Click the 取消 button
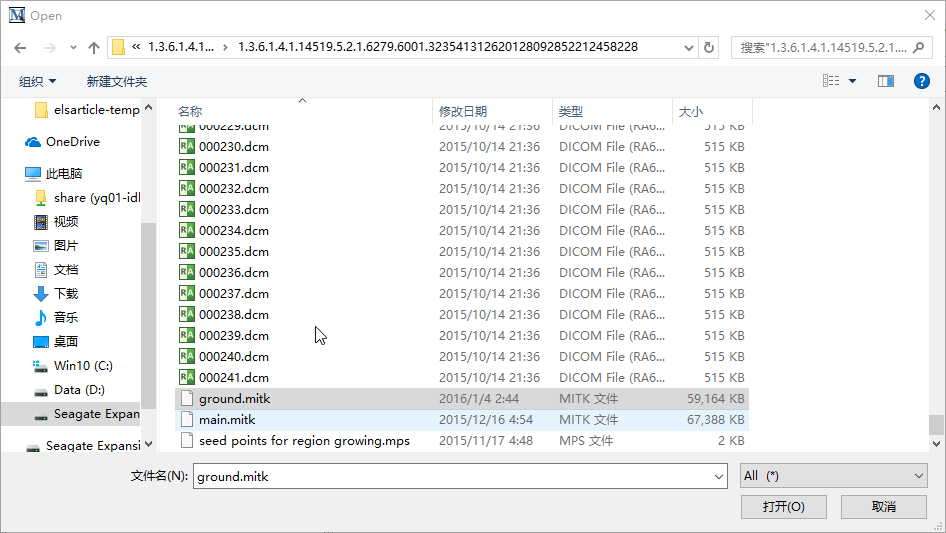946x533 pixels. [883, 506]
